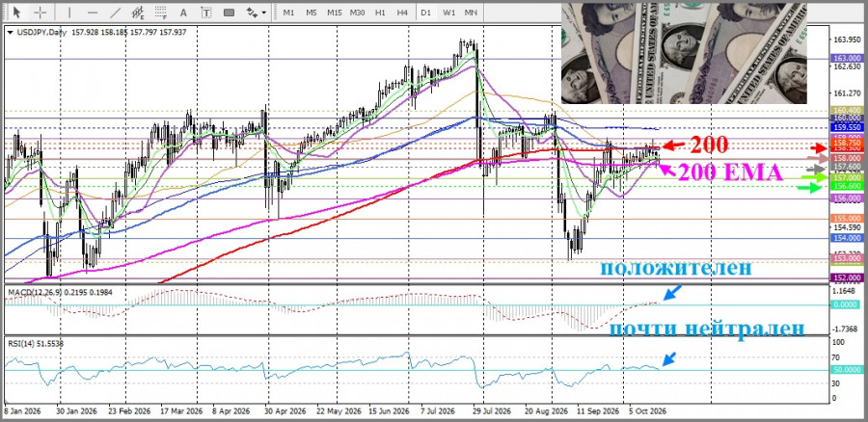The image size is (868, 422).
Task: Select the W1 weekly timeframe
Action: [x=448, y=12]
